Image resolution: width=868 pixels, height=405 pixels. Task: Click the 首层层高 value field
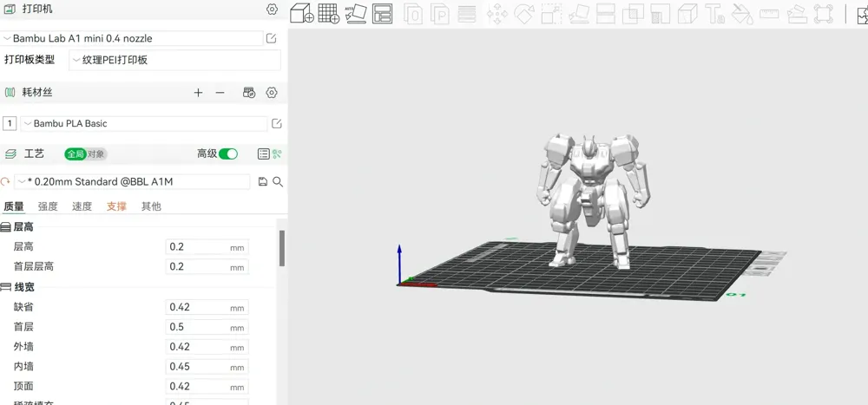coord(207,267)
